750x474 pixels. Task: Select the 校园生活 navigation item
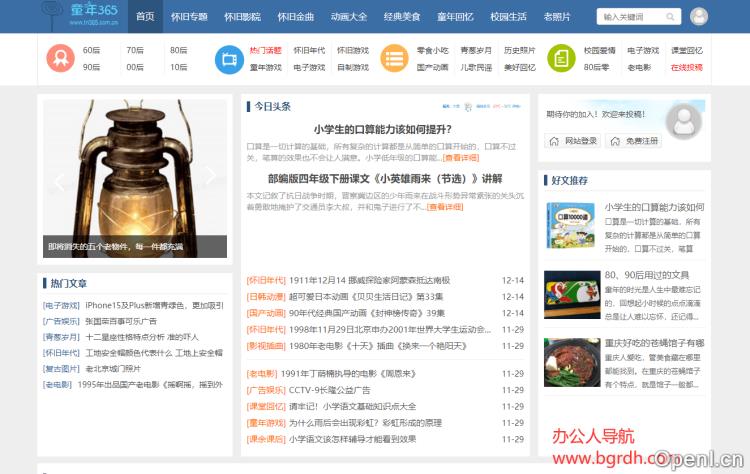click(x=508, y=17)
